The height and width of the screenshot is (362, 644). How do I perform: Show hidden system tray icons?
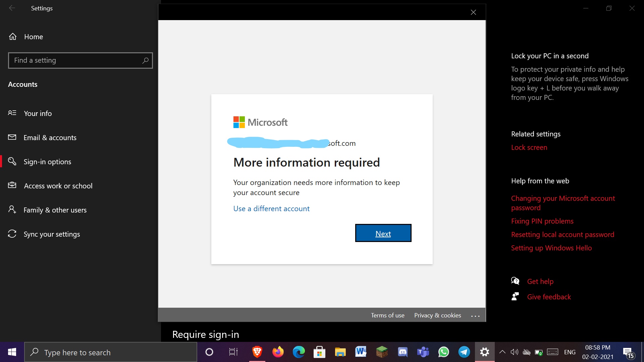(x=502, y=352)
